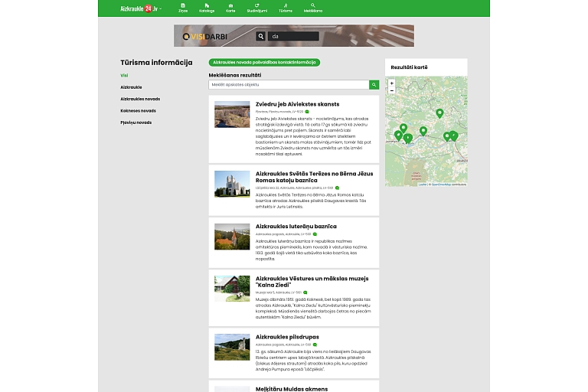The height and width of the screenshot is (392, 588).
Task: Open the Karte map section
Action: [230, 8]
